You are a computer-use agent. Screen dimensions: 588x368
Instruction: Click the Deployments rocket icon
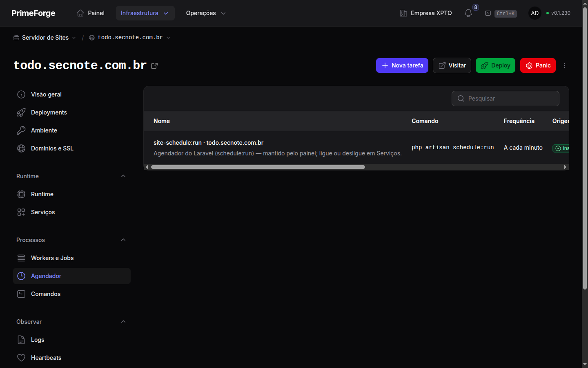pos(21,112)
